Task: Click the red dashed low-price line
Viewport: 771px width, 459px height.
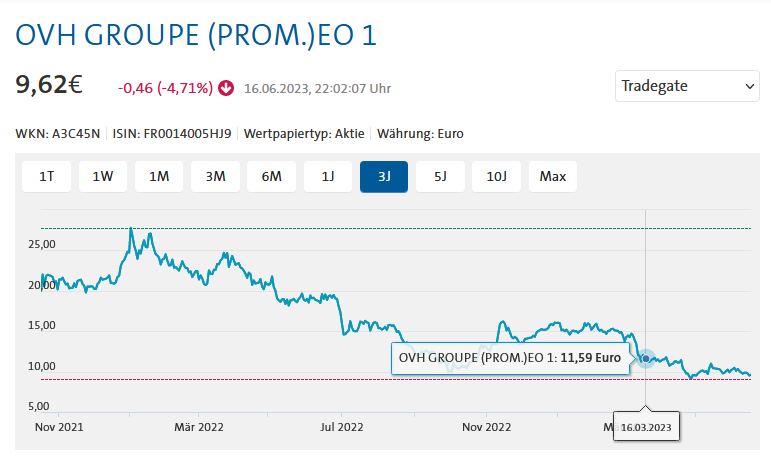Action: [x=300, y=380]
